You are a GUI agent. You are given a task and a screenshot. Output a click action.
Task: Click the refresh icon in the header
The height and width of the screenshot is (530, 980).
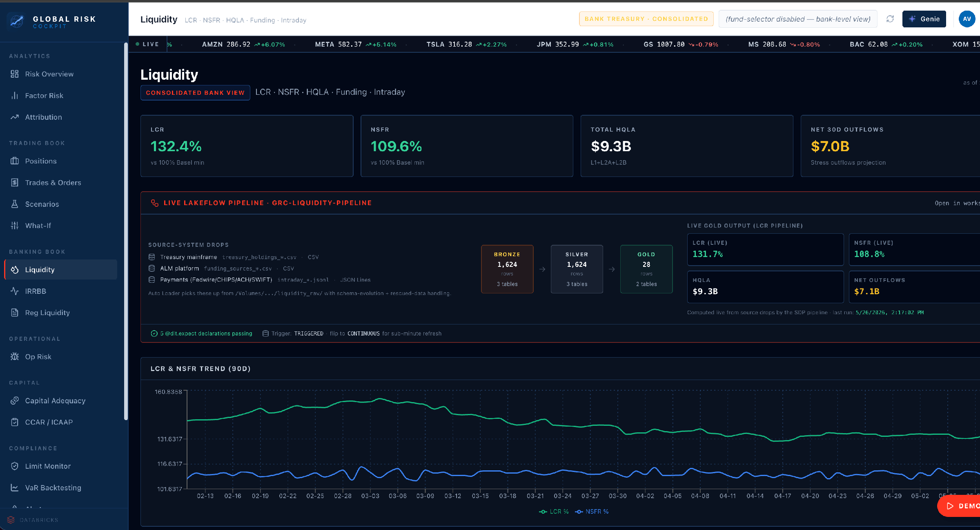[x=890, y=19]
